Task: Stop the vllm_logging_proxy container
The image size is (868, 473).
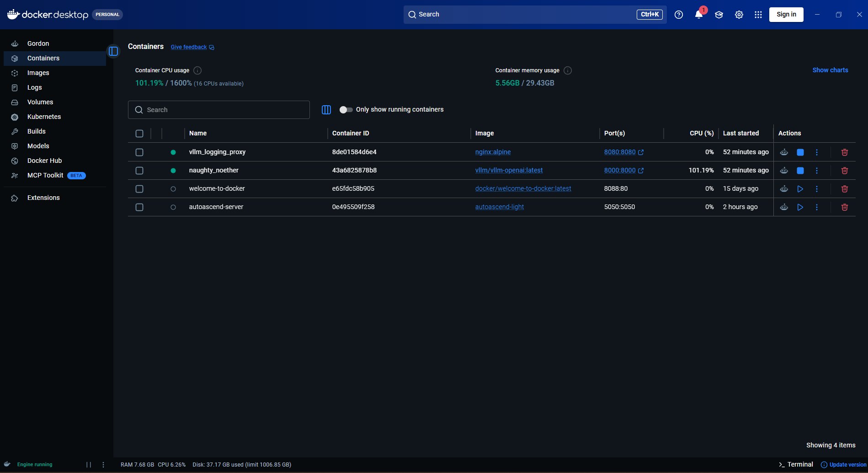Action: pos(800,152)
